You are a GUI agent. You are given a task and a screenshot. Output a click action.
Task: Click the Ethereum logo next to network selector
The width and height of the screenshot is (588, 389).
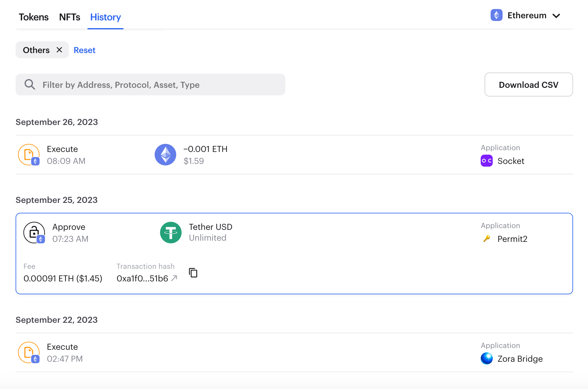coord(496,15)
